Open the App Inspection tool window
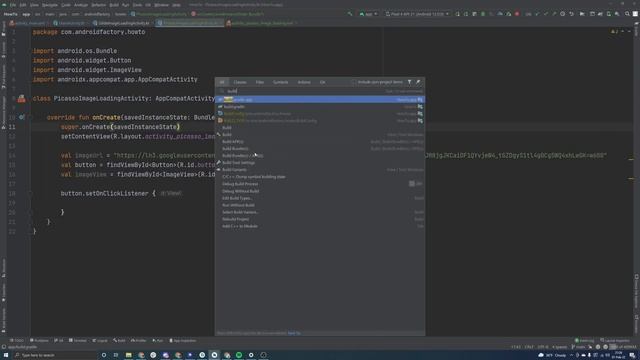The width and height of the screenshot is (640, 360). [x=183, y=340]
